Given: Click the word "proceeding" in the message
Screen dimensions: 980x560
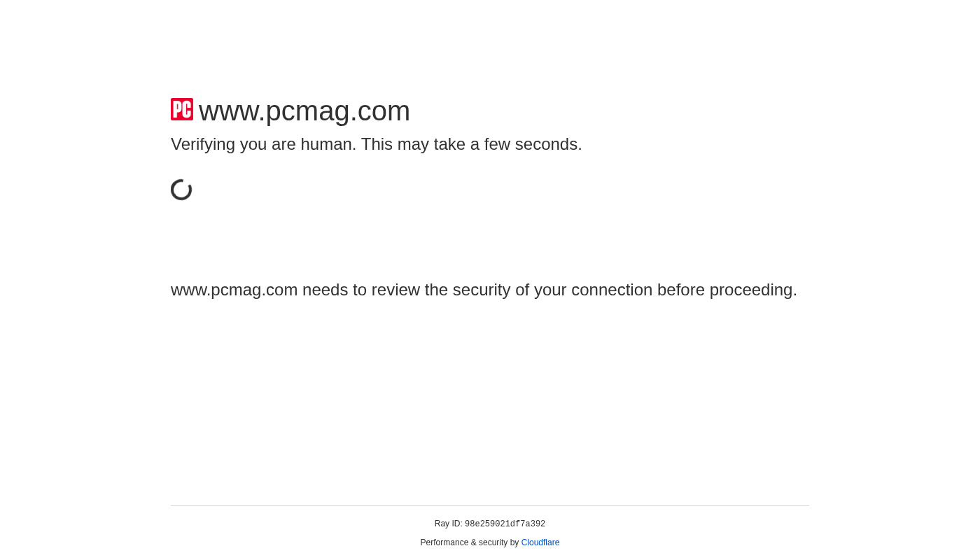Looking at the screenshot, I should (x=752, y=290).
